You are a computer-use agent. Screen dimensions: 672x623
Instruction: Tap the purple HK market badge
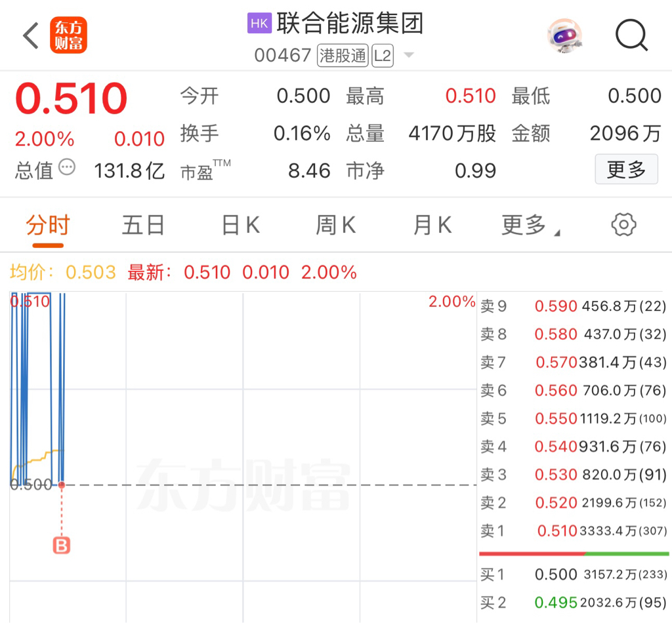(x=259, y=23)
